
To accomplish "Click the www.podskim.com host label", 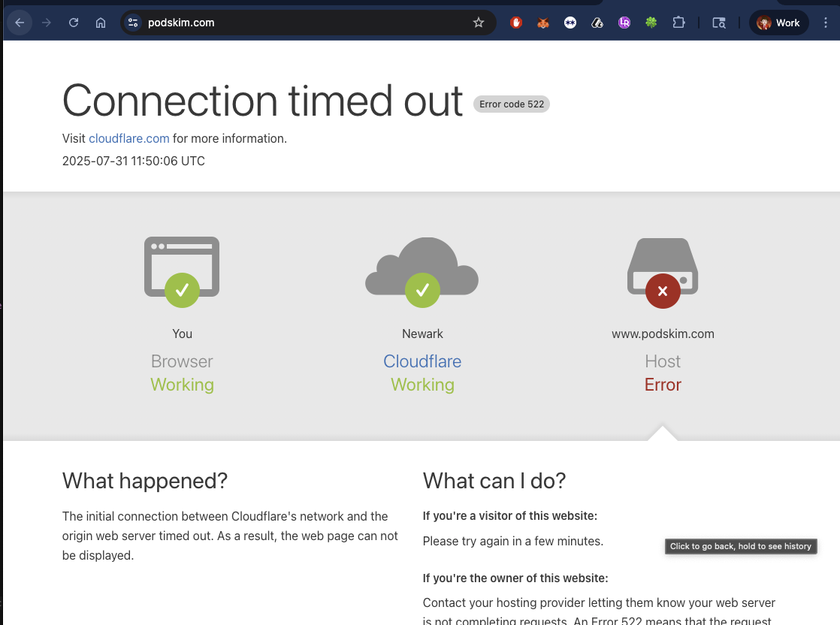I will (x=663, y=334).
